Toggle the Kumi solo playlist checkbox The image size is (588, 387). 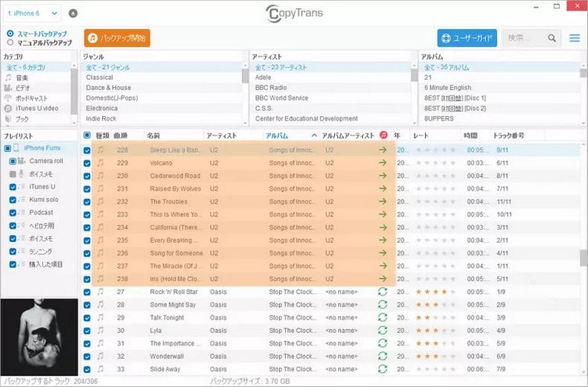pyautogui.click(x=13, y=200)
